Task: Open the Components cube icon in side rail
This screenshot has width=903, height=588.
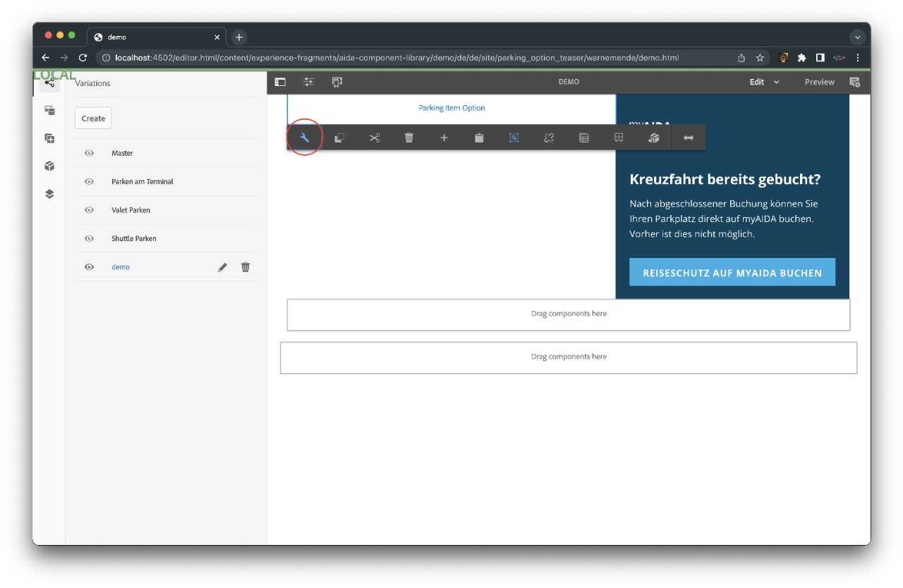Action: (x=49, y=166)
